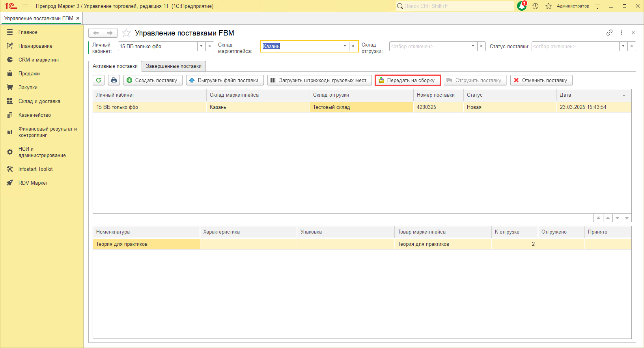Open favorites star in the title bar

[549, 6]
